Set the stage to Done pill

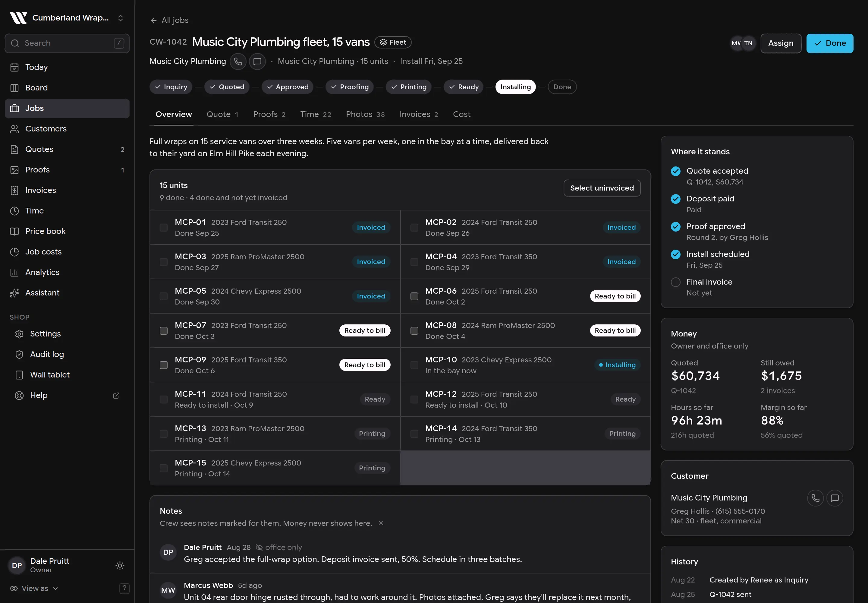562,87
